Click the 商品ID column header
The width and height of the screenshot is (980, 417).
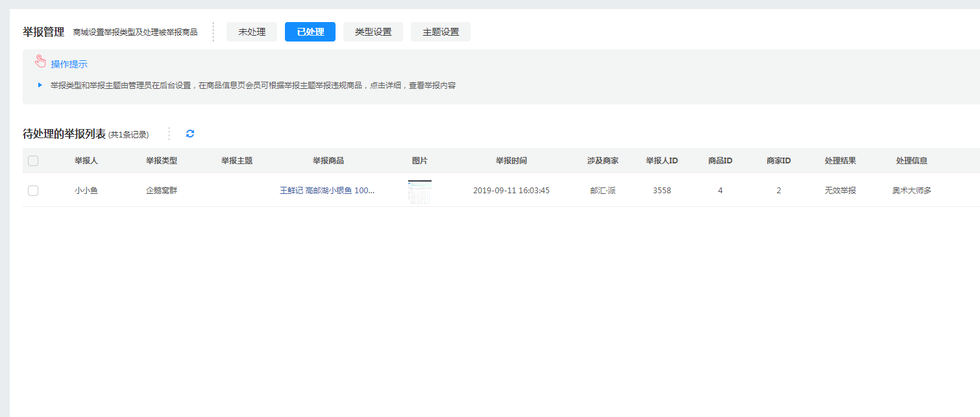click(720, 161)
